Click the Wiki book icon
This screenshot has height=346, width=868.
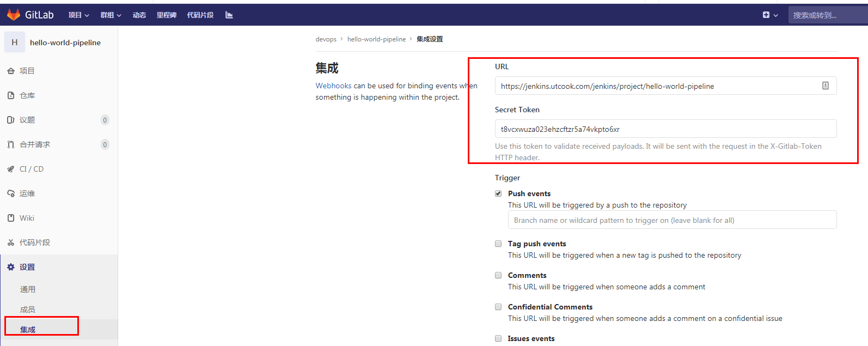coord(11,218)
